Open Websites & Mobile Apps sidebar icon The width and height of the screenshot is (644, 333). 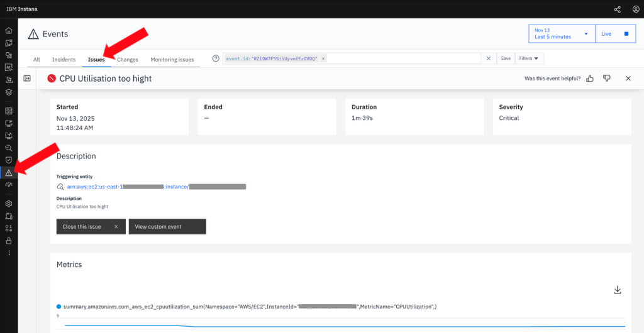(9, 43)
